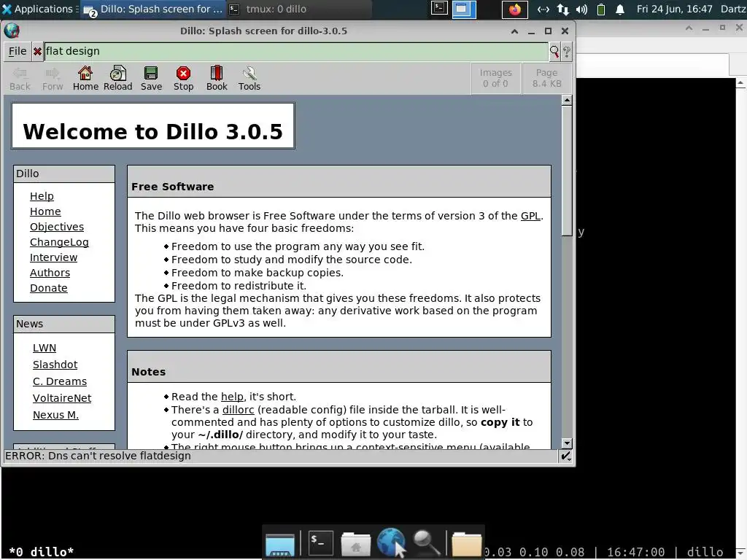Open the C. Dreams news link
The width and height of the screenshot is (747, 560).
pyautogui.click(x=60, y=381)
